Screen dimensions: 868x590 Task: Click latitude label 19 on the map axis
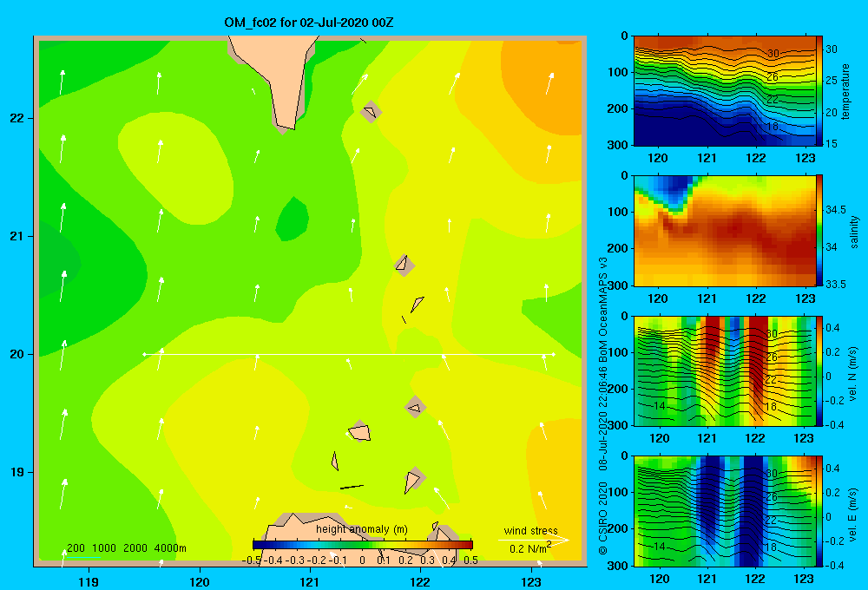[17, 472]
